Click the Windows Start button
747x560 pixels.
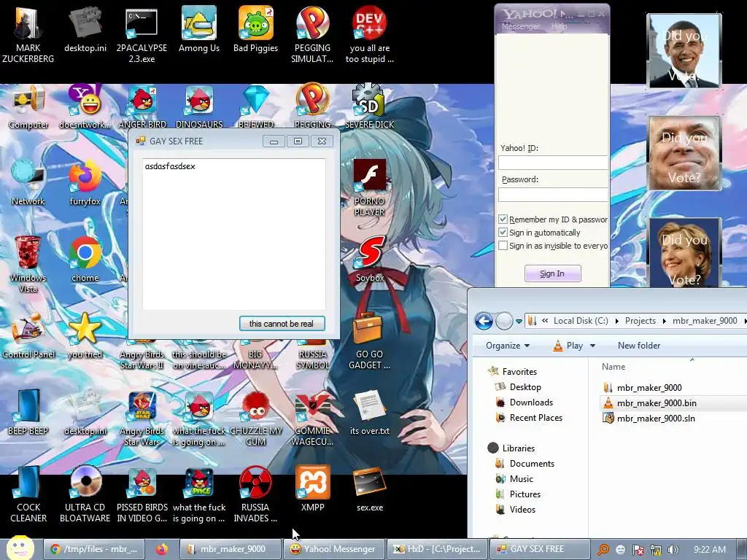(x=20, y=548)
